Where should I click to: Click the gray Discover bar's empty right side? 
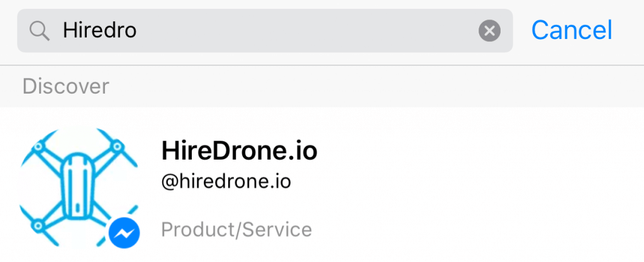(x=440, y=86)
